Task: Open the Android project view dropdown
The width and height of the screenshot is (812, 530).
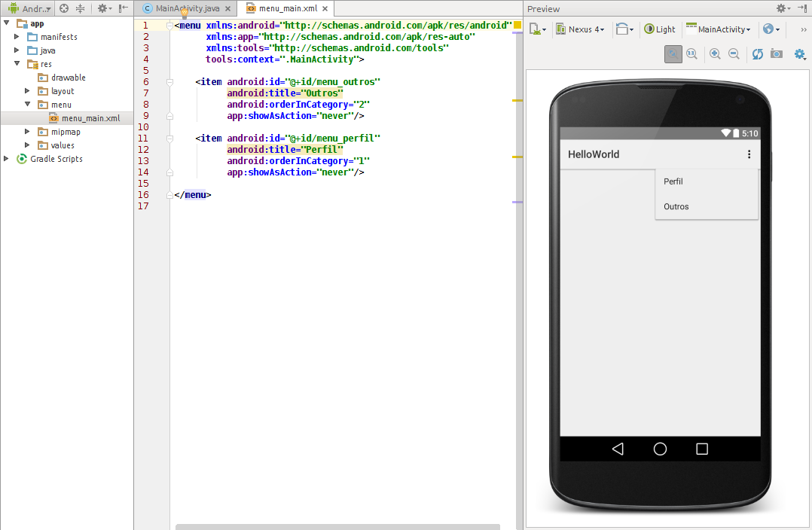Action: pyautogui.click(x=29, y=8)
